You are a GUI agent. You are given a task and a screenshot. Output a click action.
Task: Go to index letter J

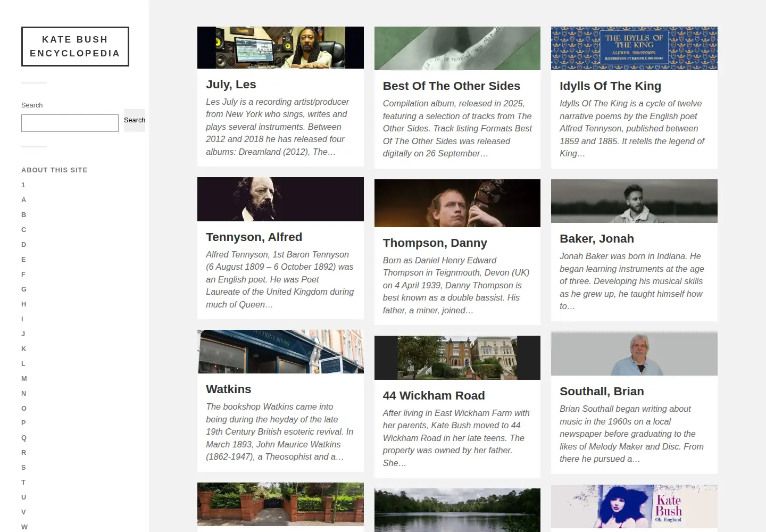click(23, 334)
